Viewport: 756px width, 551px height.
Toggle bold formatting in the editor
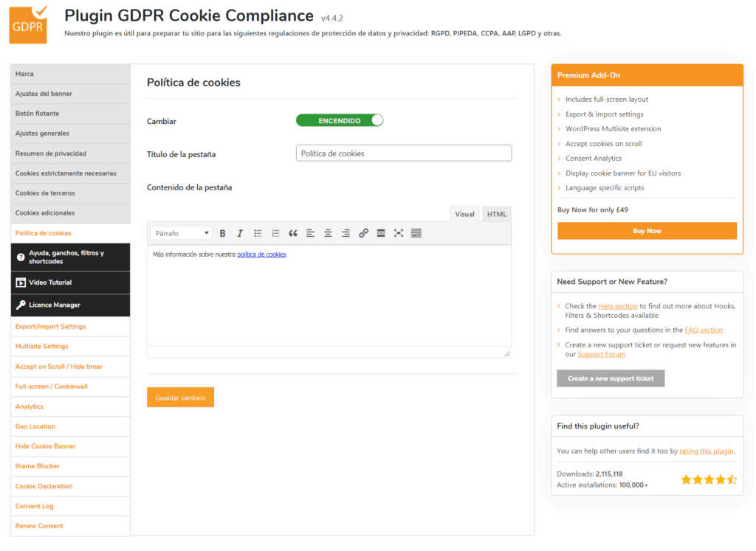[222, 233]
